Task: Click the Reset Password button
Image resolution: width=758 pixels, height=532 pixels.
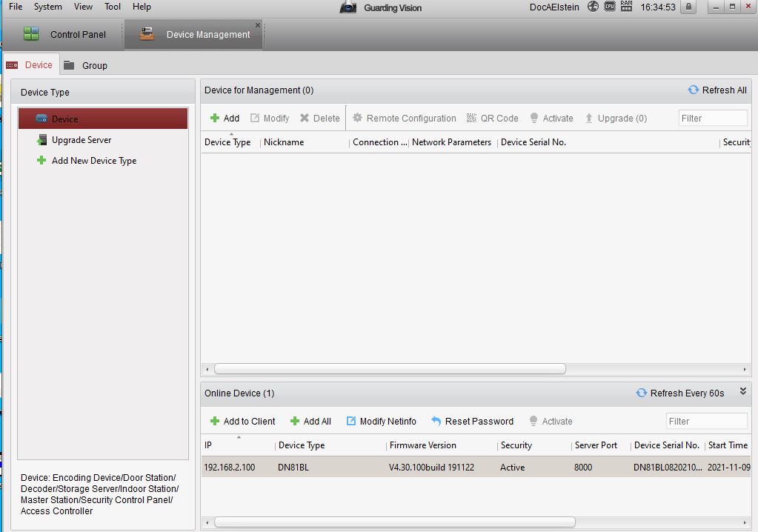Action: [472, 421]
